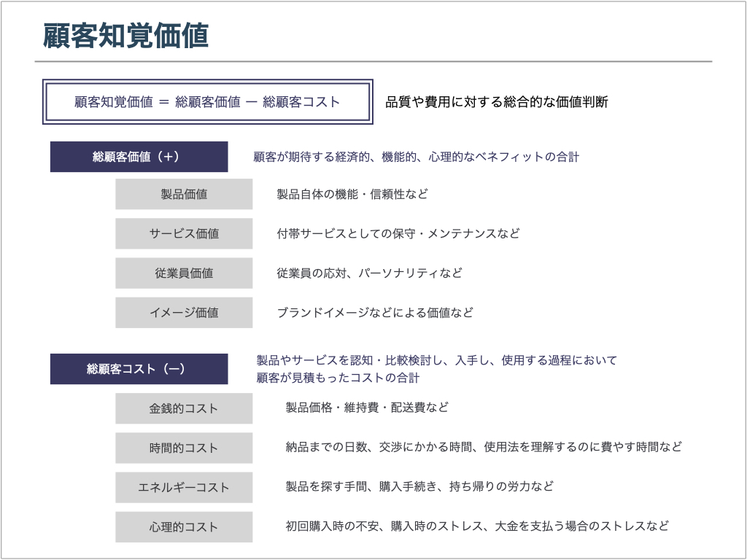Screen dimensions: 747x560
Task: Select the gray box 従業員価値
Action: (x=184, y=273)
